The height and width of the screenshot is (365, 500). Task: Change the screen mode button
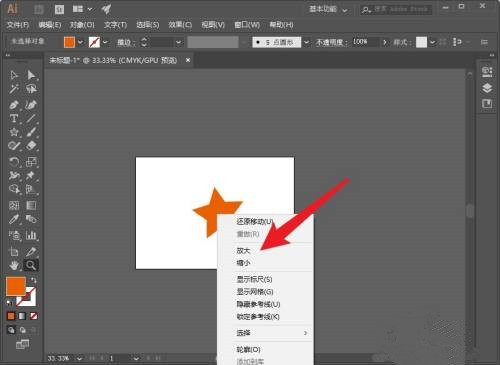22,344
